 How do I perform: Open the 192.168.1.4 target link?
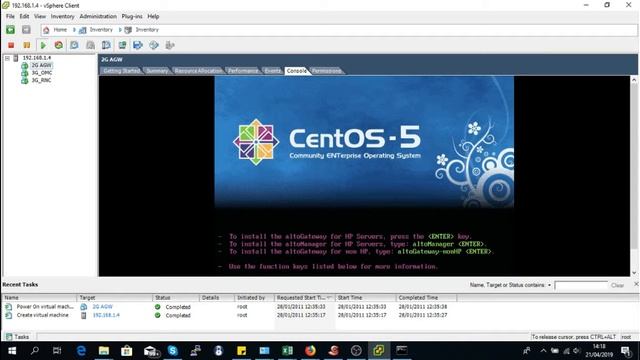point(106,315)
